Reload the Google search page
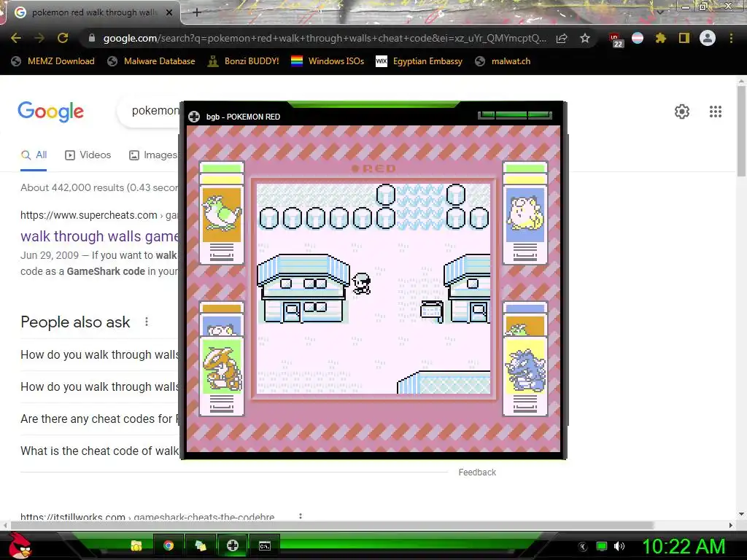Screen dimensions: 747x560 [63, 38]
